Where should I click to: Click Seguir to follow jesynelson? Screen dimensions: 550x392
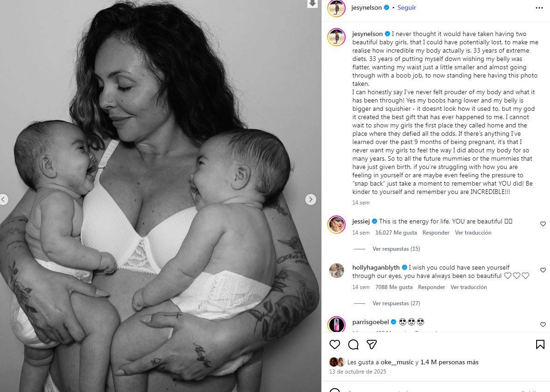(x=406, y=7)
